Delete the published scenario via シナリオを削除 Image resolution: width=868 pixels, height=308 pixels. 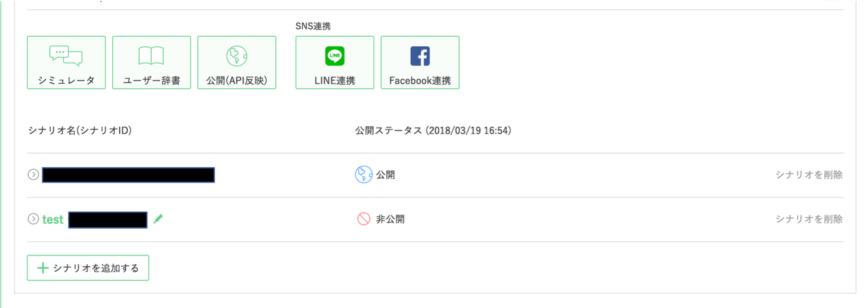click(x=809, y=175)
